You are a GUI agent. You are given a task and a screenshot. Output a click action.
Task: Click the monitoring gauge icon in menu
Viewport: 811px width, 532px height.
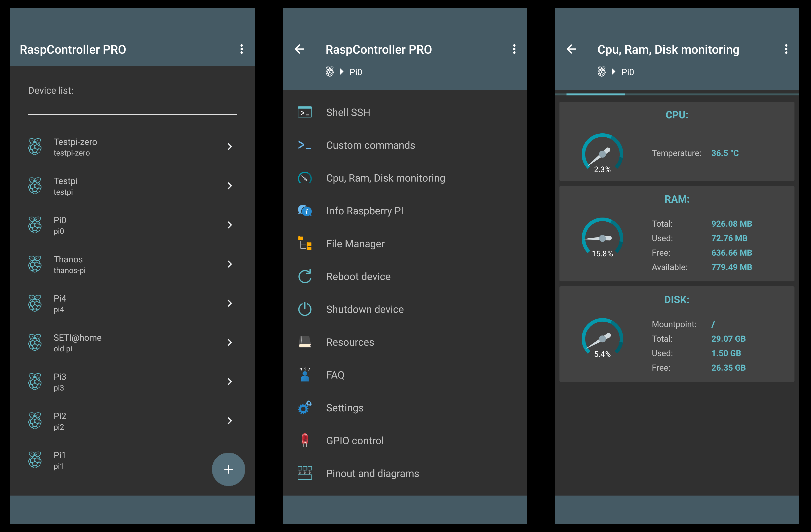305,178
